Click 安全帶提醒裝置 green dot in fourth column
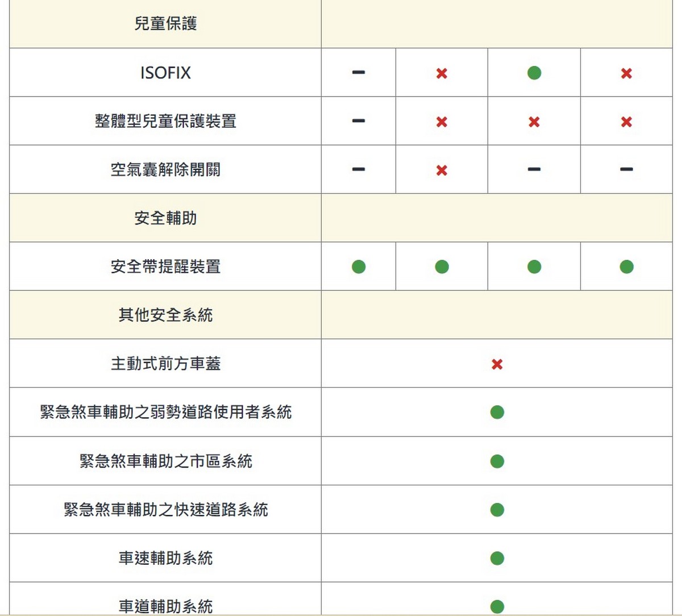 [626, 267]
